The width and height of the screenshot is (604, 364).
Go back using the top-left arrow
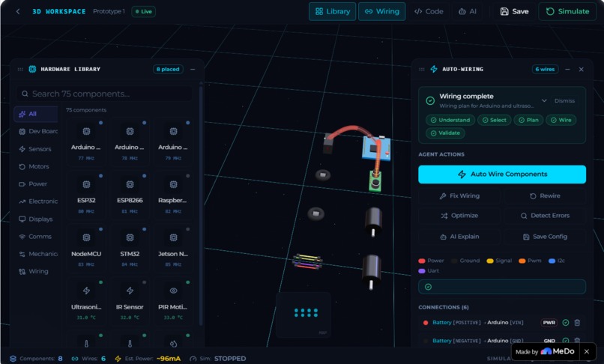pos(18,11)
